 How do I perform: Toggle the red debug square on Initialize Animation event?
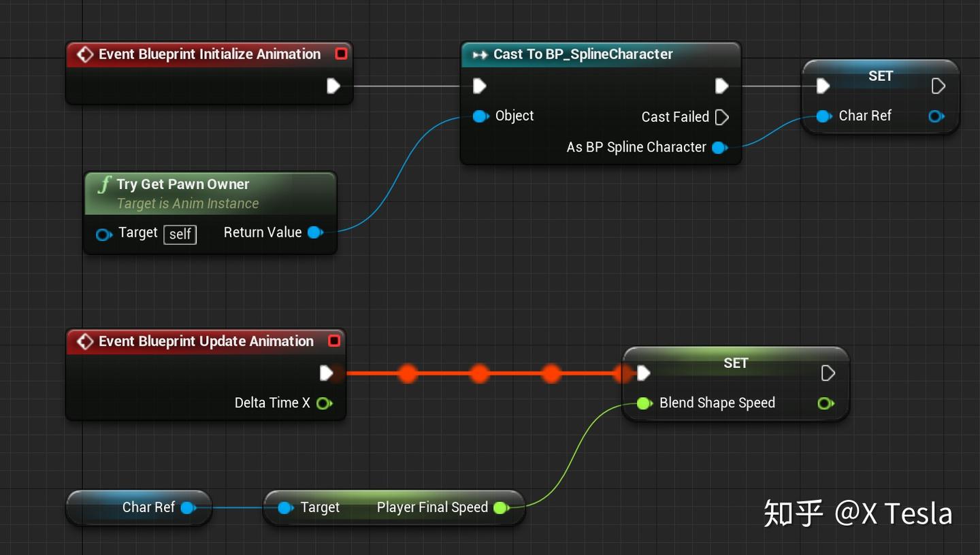click(342, 53)
